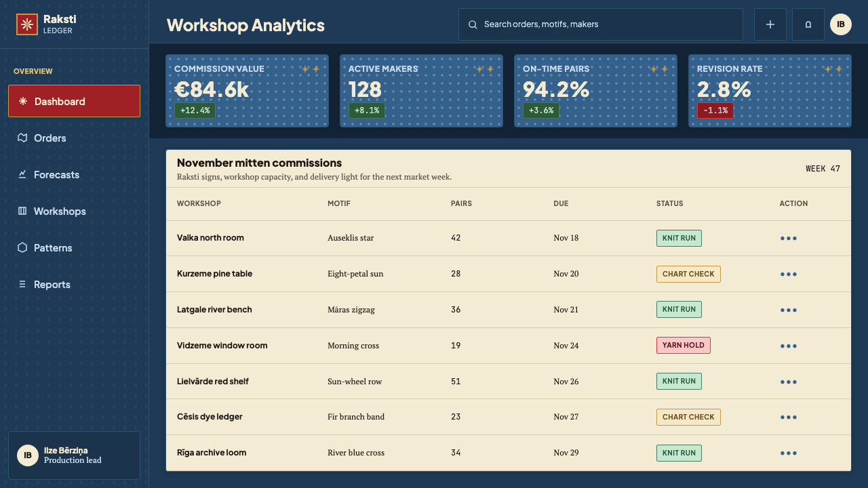Click the plus add button in header
The image size is (868, 488).
[770, 24]
